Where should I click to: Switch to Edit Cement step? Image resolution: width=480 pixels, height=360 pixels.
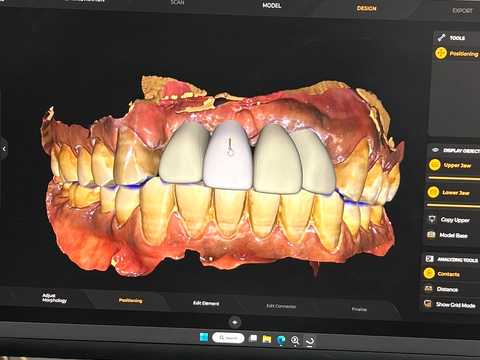click(206, 303)
